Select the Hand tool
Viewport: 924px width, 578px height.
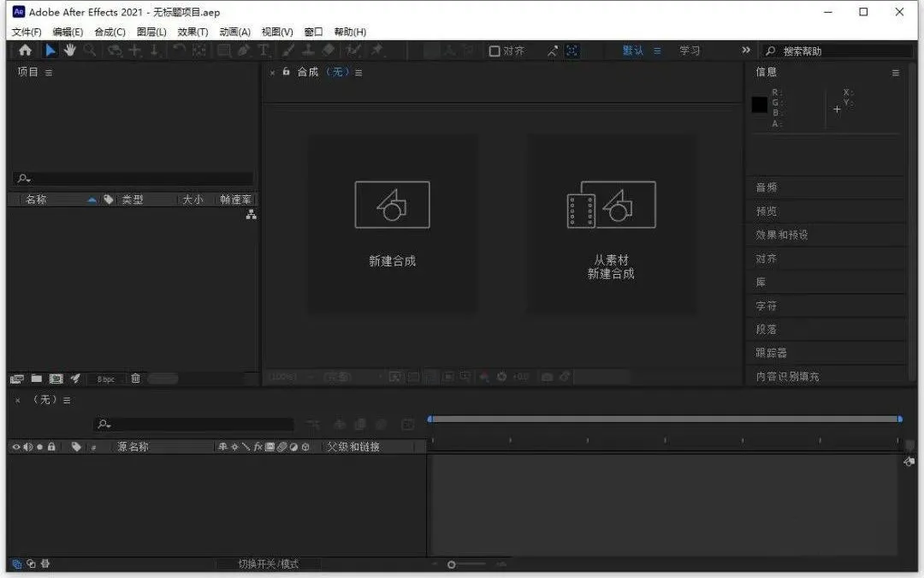[x=69, y=51]
